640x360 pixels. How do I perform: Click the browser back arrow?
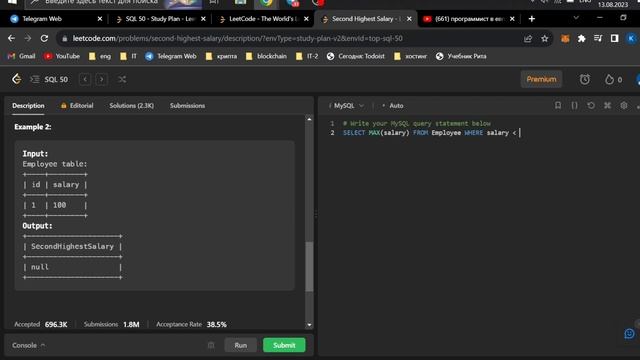point(11,38)
